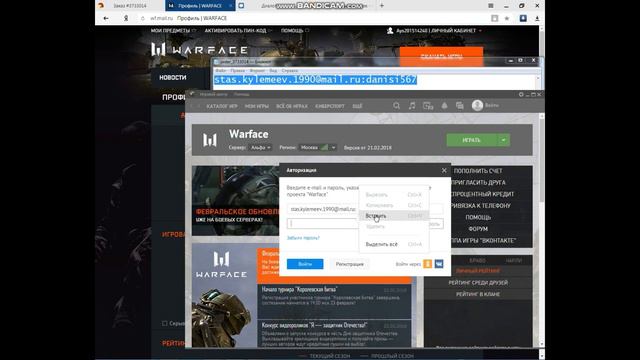Click the streaming screen icon in Game Center toolbar
The height and width of the screenshot is (360, 640).
428,106
